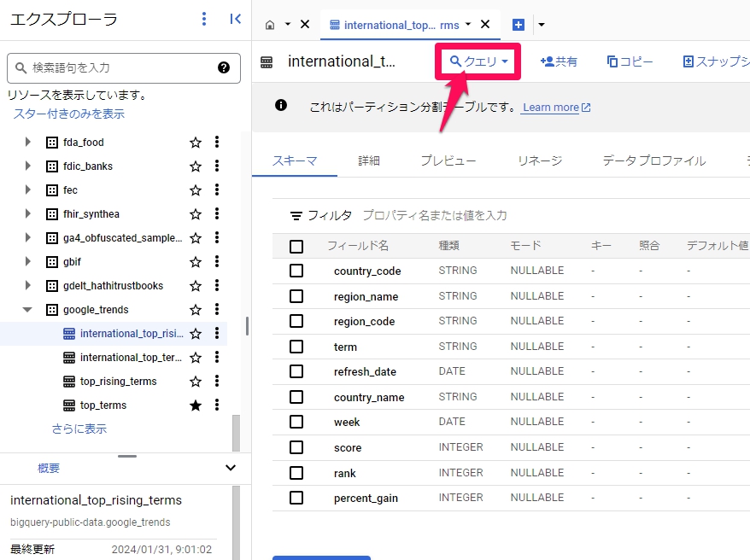Image resolution: width=750 pixels, height=560 pixels.
Task: Click the さらに表示 link
Action: point(79,429)
